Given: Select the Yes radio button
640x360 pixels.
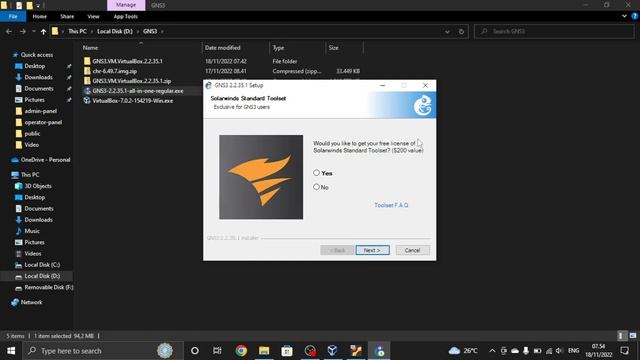Looking at the screenshot, I should (x=316, y=173).
